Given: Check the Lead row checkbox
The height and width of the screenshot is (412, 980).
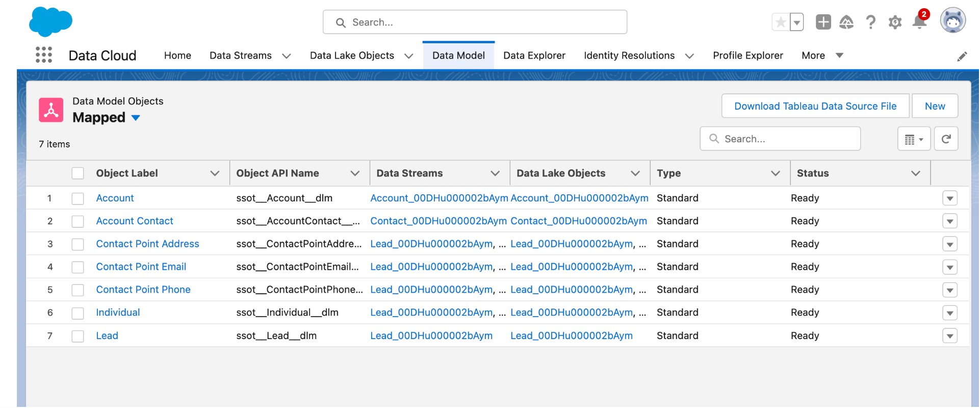Looking at the screenshot, I should 78,336.
